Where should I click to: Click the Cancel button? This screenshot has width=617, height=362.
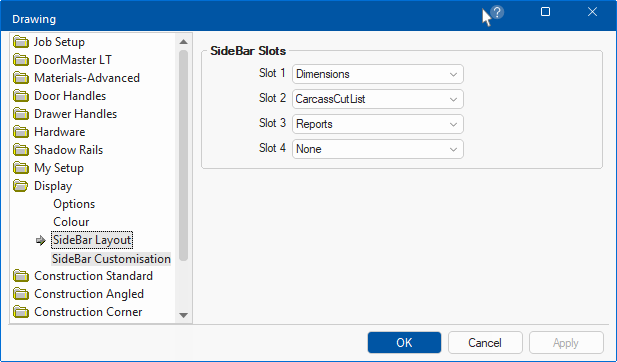click(x=485, y=343)
